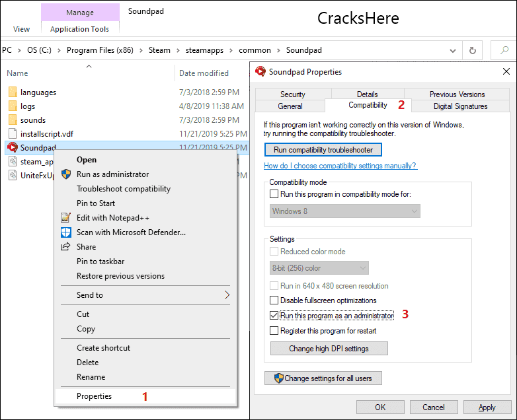Click Run compatibility troubleshooter button

point(323,149)
